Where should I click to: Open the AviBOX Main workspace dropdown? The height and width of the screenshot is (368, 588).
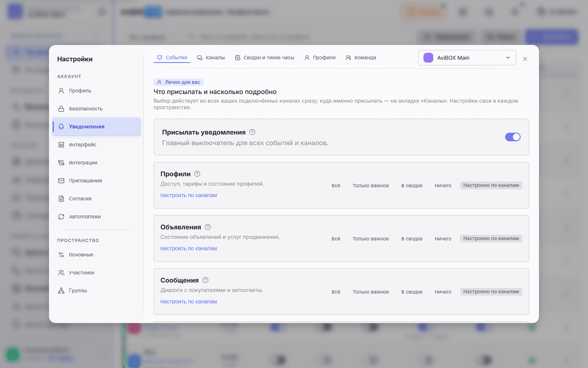(x=467, y=58)
